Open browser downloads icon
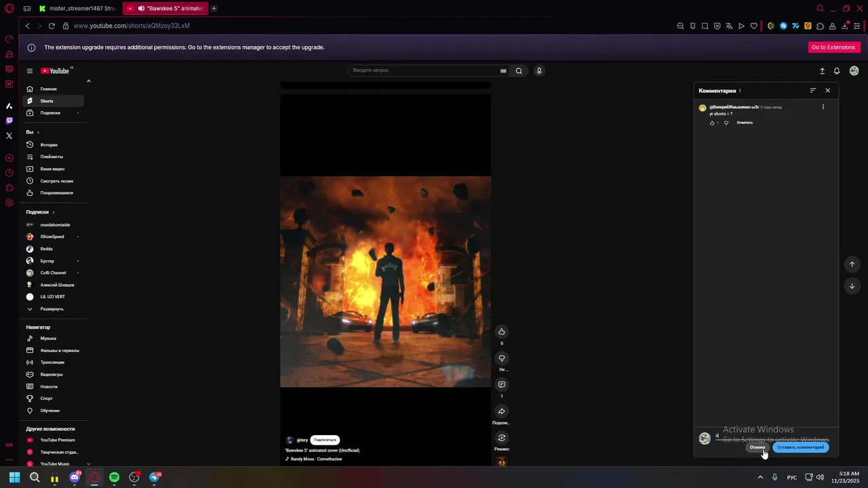The width and height of the screenshot is (868, 488). point(845,26)
